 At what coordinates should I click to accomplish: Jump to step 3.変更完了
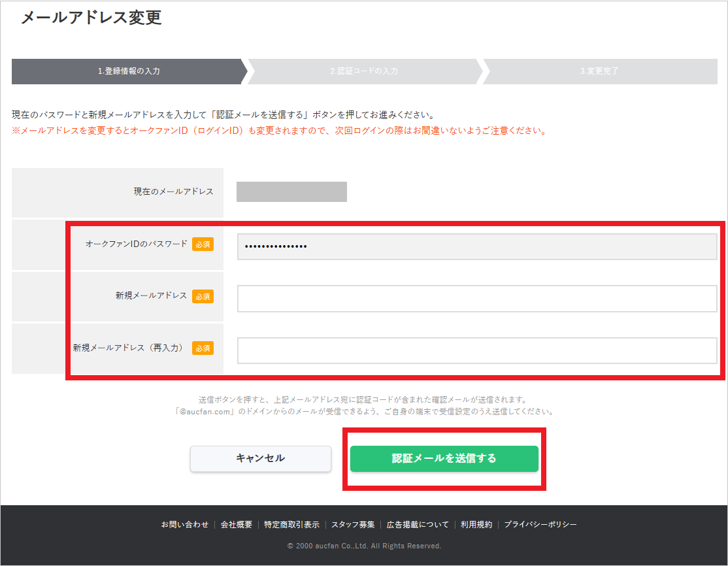click(599, 71)
